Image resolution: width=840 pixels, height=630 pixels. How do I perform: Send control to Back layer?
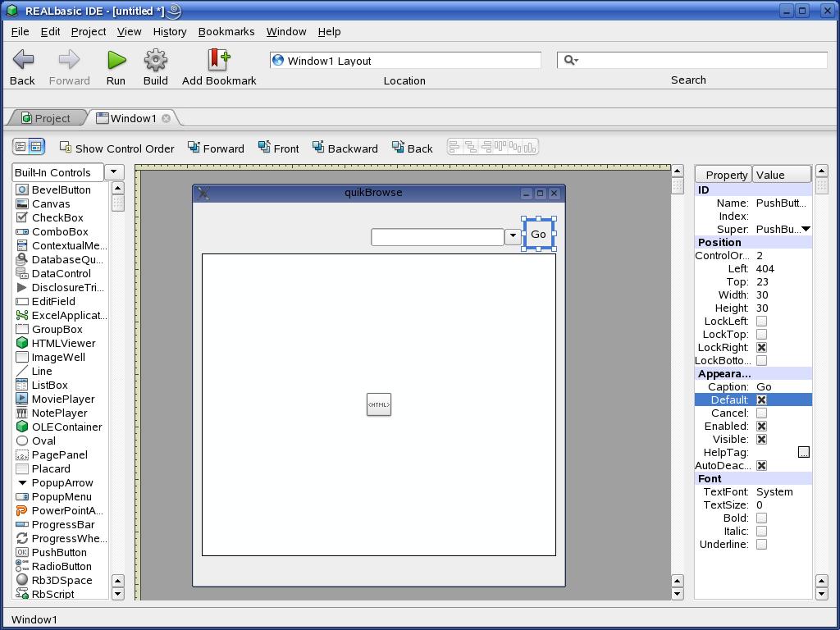398,147
